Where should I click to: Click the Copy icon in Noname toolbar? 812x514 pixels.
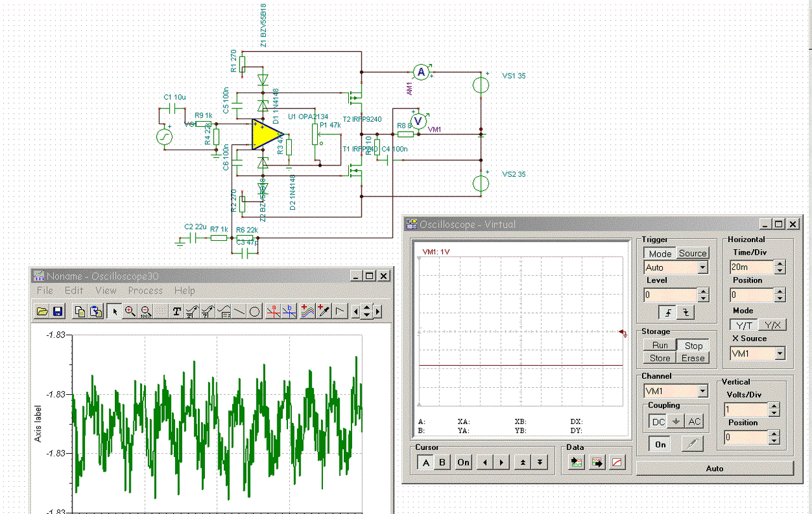80,311
